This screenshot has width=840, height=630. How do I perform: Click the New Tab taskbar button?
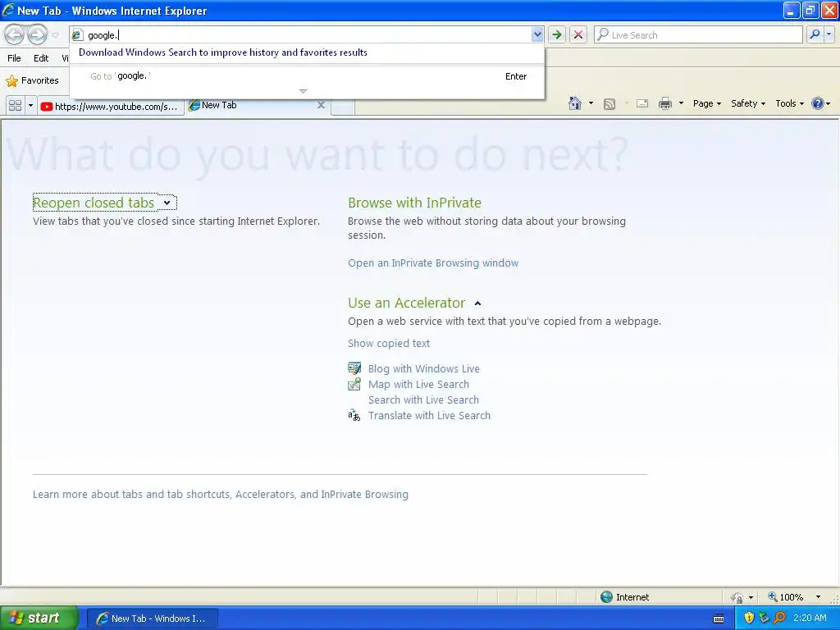pyautogui.click(x=152, y=619)
